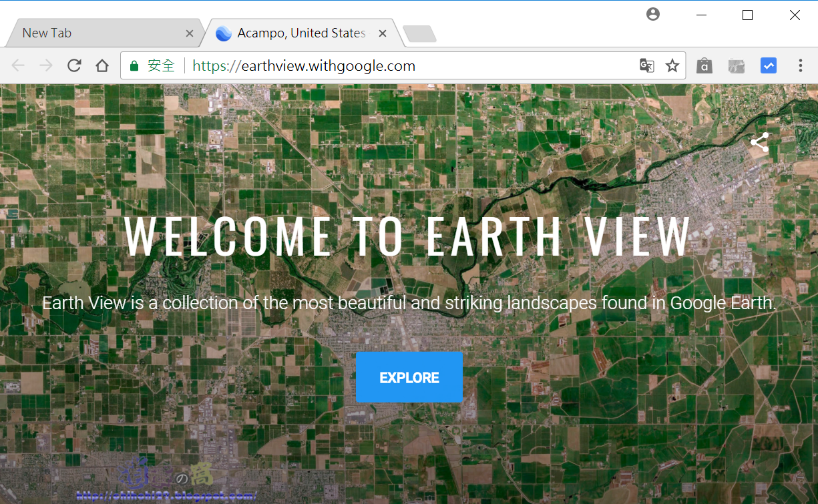Go forward to next page
The width and height of the screenshot is (818, 504).
46,65
